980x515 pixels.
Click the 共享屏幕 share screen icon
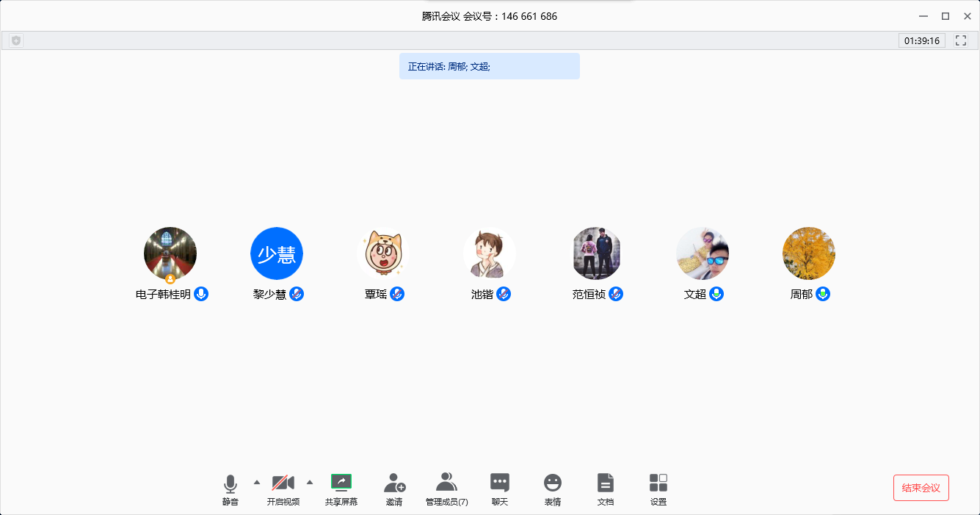[341, 483]
